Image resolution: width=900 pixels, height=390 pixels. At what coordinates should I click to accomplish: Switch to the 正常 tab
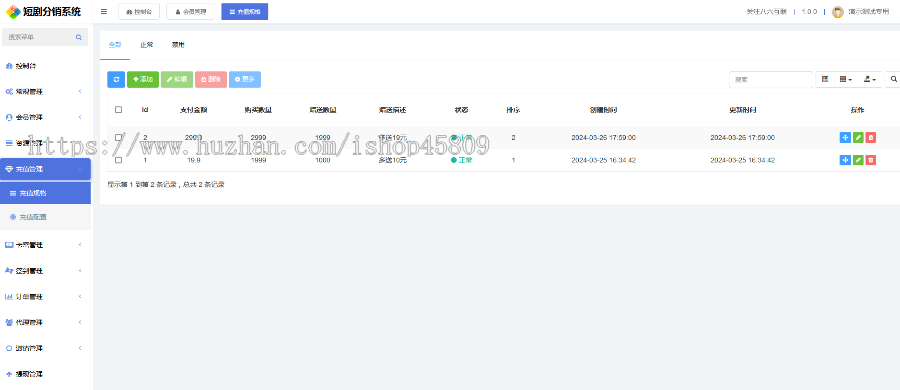pyautogui.click(x=146, y=45)
